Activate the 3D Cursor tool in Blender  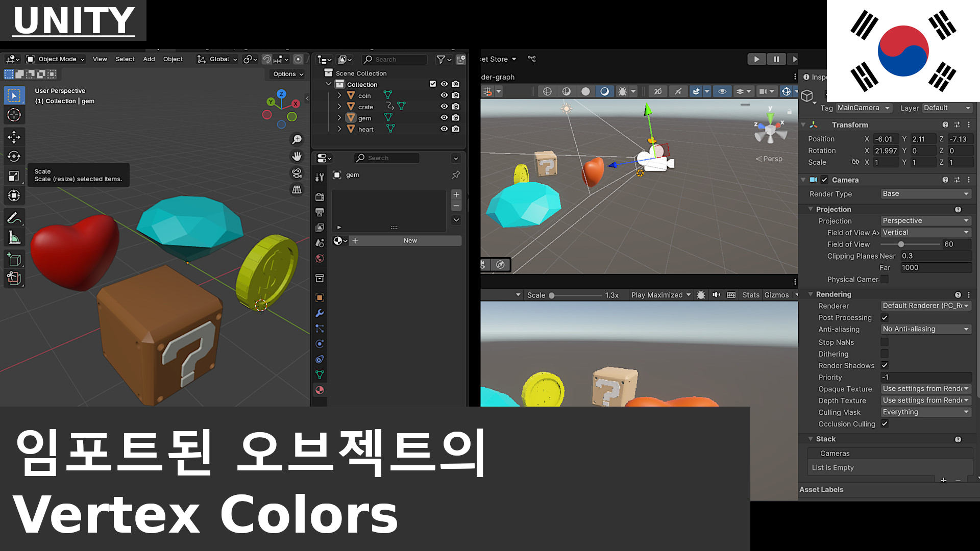14,115
